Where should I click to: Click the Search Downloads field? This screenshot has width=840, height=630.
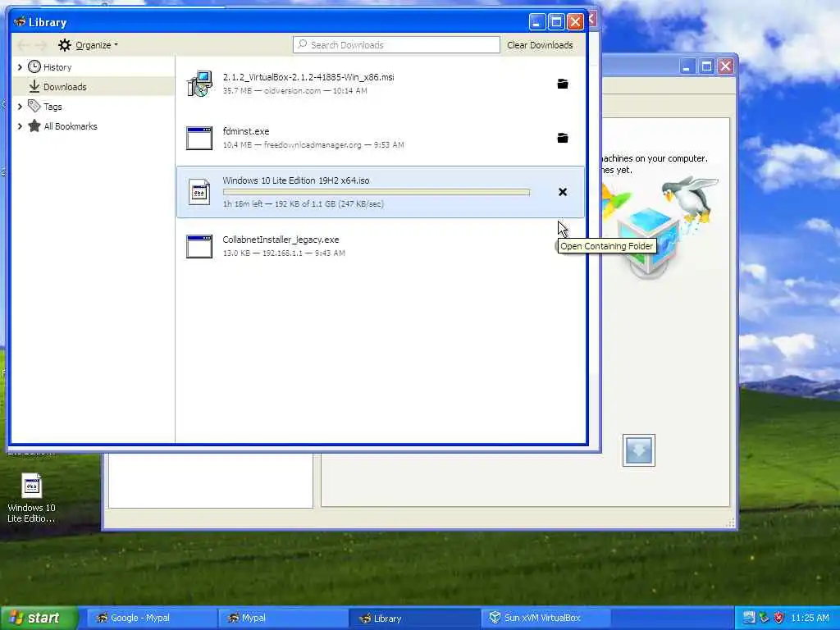(x=396, y=45)
